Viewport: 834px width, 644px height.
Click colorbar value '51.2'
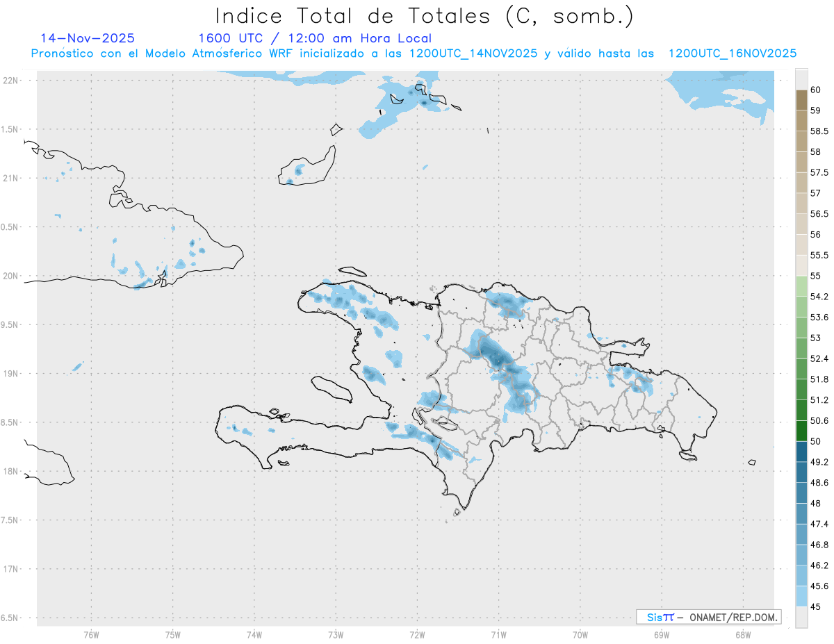819,400
